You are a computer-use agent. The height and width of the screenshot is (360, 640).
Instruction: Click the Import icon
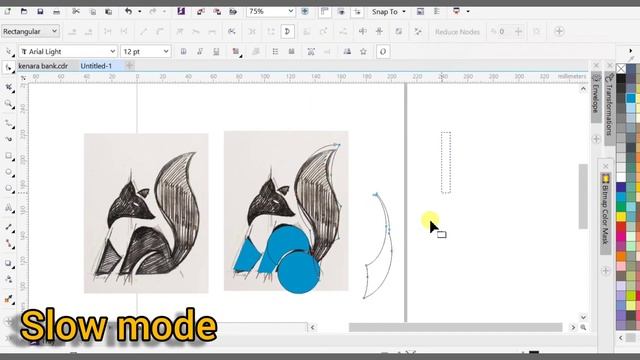tap(201, 11)
